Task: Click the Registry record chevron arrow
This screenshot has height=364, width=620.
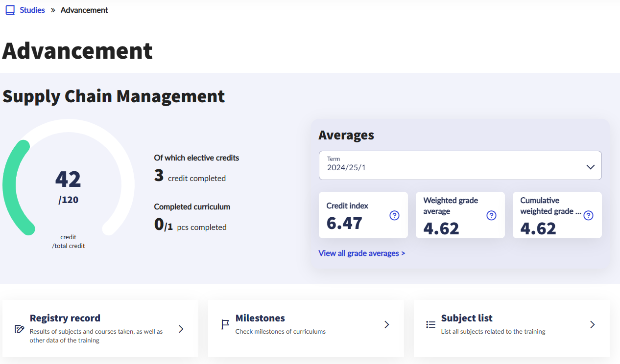Action: [181, 329]
